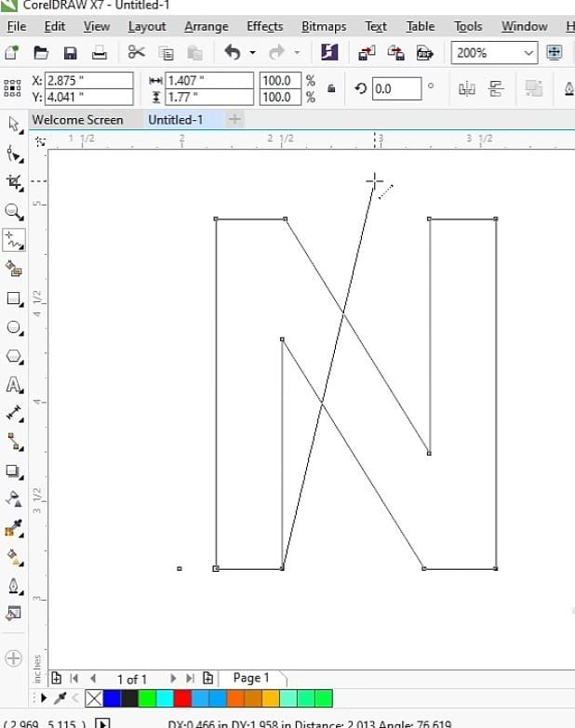
Task: Select the Color Eyedropper tool
Action: click(x=14, y=528)
